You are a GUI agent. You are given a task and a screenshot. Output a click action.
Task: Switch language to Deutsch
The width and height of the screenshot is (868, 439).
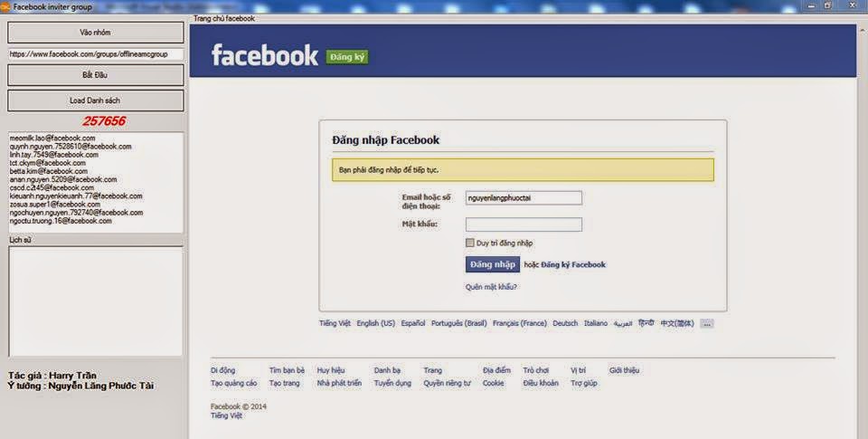click(x=565, y=323)
